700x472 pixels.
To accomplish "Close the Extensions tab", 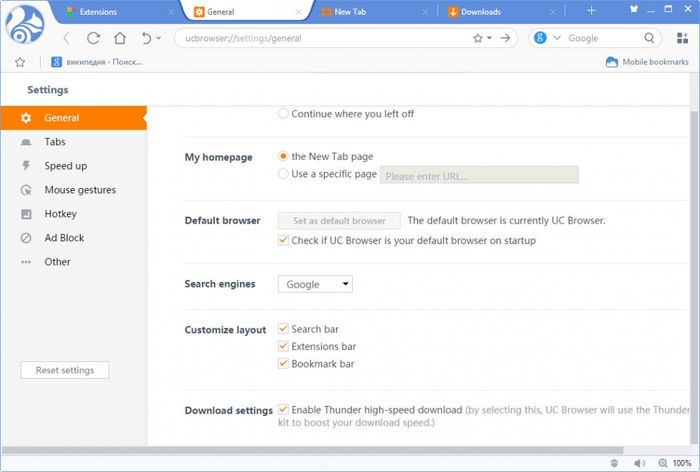I will tap(171, 12).
